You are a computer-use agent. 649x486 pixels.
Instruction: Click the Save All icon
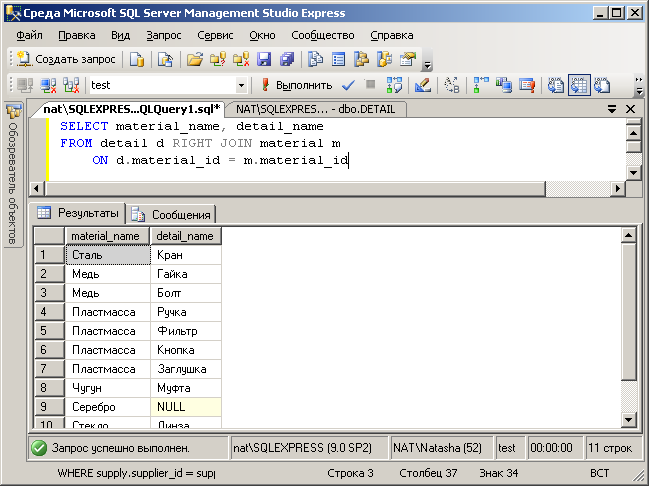[x=286, y=60]
